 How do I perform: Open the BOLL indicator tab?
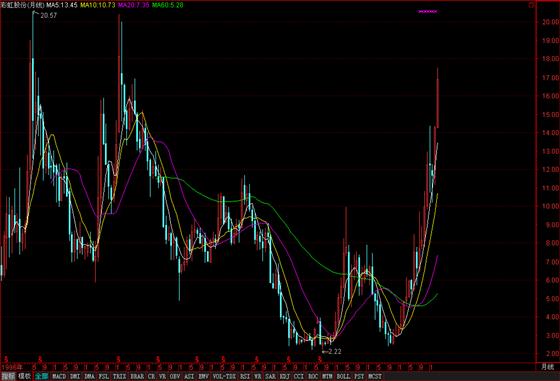pyautogui.click(x=343, y=376)
